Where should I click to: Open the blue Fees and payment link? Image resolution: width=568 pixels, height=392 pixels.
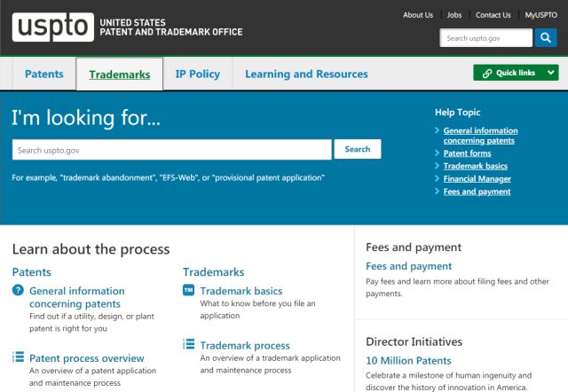point(408,266)
